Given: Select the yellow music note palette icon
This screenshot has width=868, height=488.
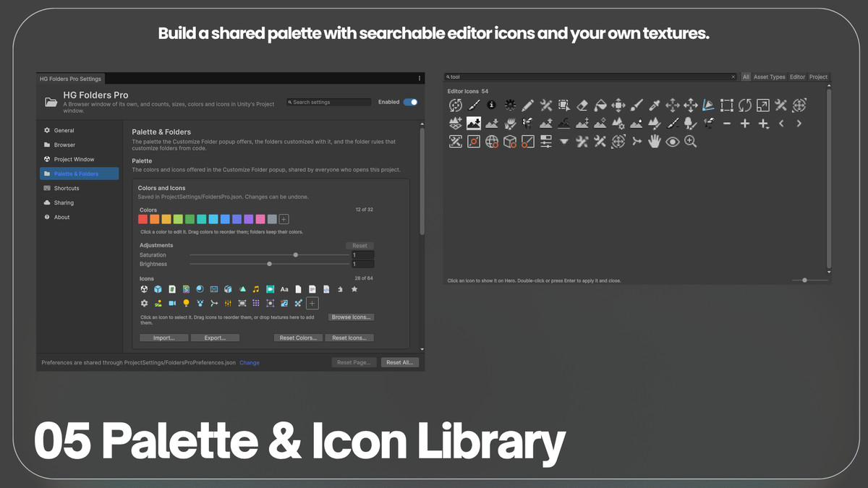Looking at the screenshot, I should [x=255, y=289].
